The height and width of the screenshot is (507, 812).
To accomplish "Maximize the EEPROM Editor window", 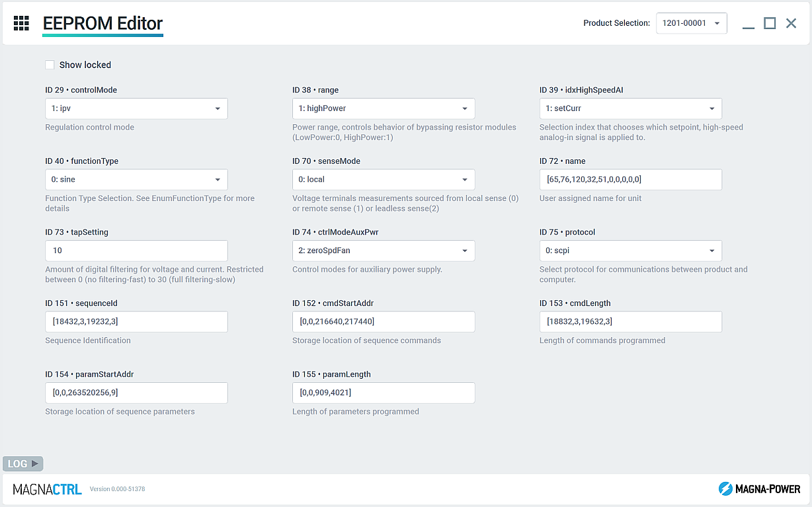I will tap(770, 23).
